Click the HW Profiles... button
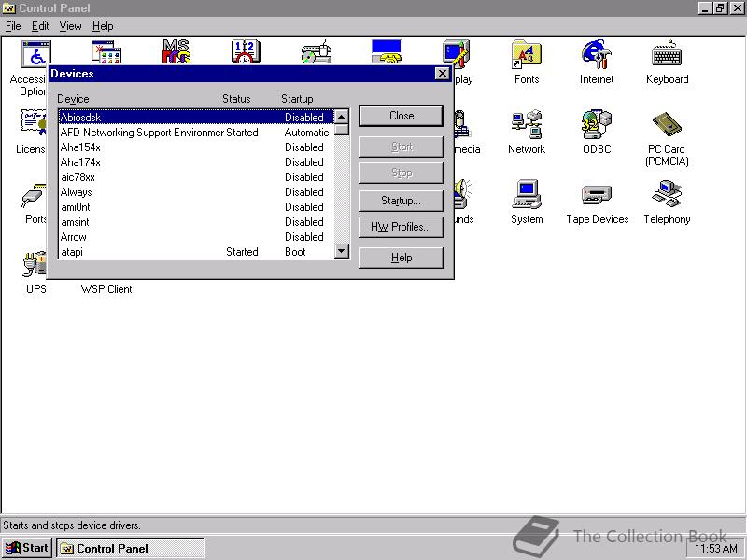 pyautogui.click(x=402, y=227)
